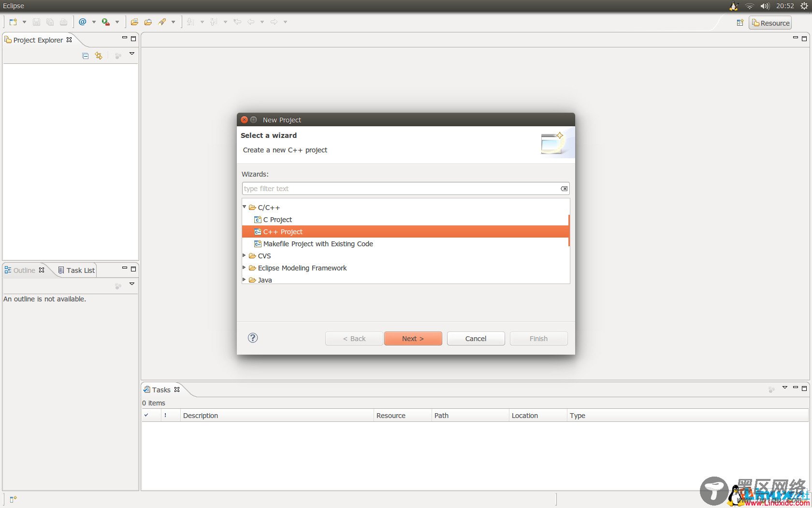The width and height of the screenshot is (812, 508).
Task: Click the completed checkmark column header
Action: 151,416
